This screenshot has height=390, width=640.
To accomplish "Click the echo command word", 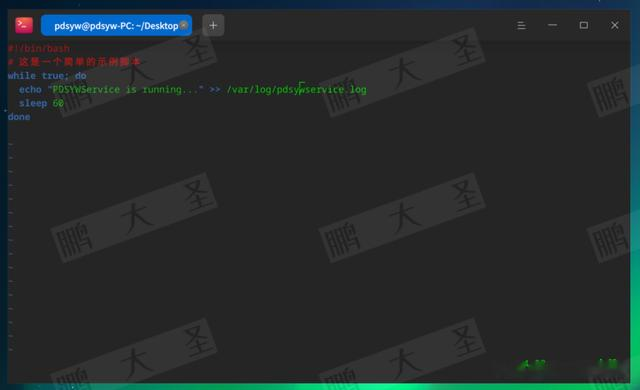I will pyautogui.click(x=30, y=89).
